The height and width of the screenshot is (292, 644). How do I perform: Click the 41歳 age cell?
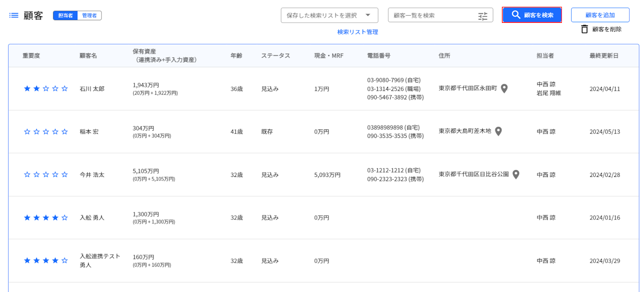237,132
